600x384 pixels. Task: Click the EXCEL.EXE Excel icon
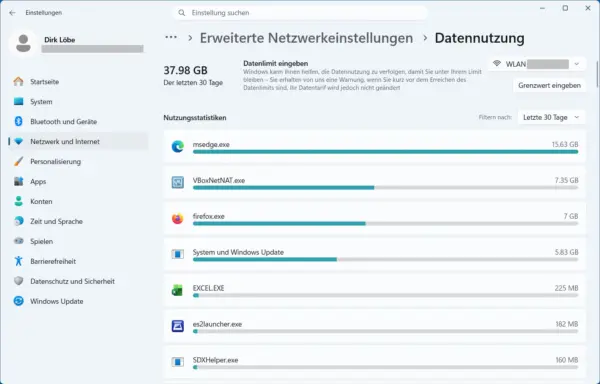coord(178,290)
